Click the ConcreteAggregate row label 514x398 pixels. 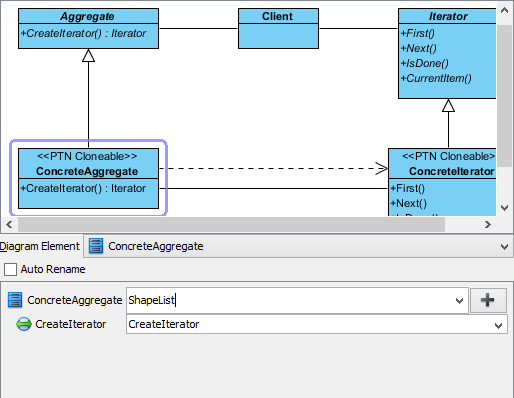(75, 300)
